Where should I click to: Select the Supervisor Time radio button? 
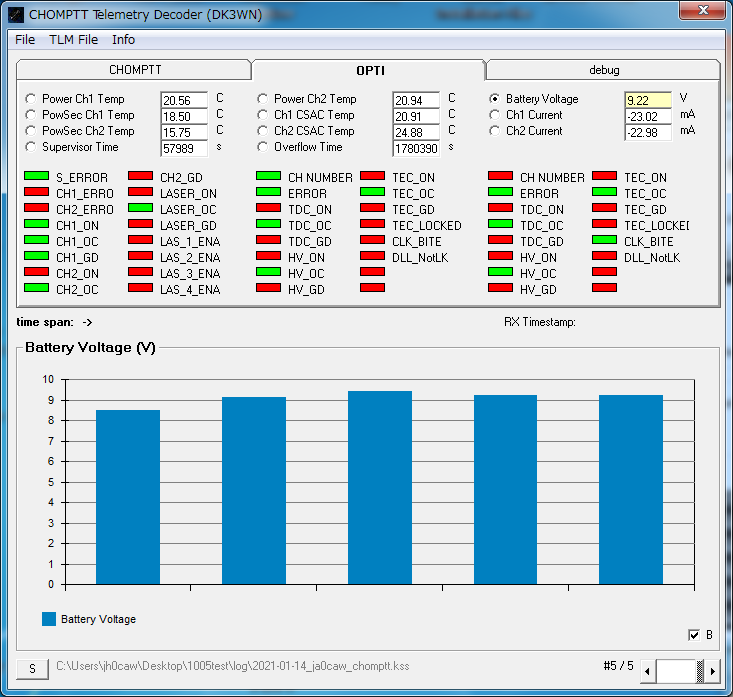[30, 147]
